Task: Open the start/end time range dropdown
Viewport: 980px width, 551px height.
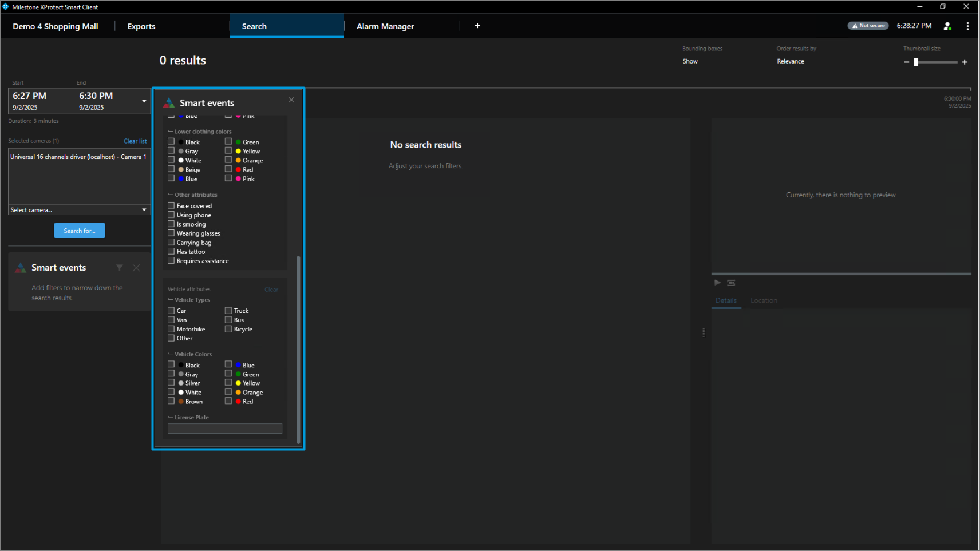Action: pos(144,101)
